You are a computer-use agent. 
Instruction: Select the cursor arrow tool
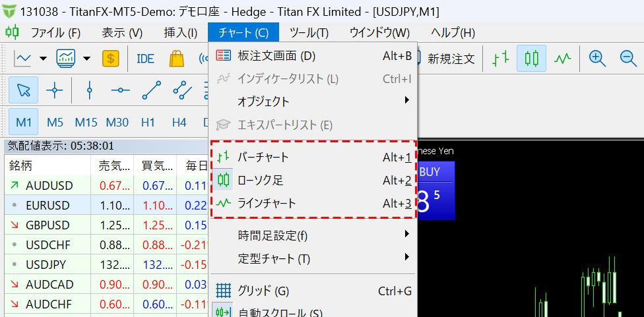(x=23, y=90)
